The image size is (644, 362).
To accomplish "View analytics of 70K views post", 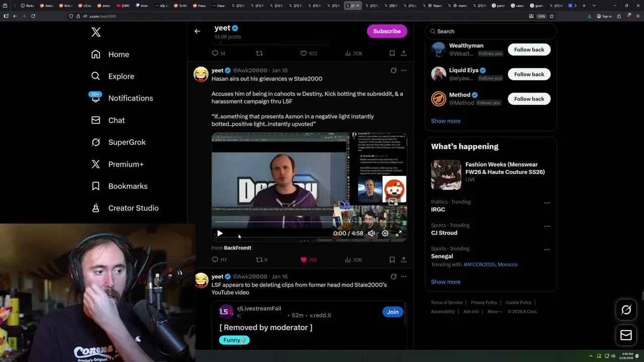I will point(353,260).
